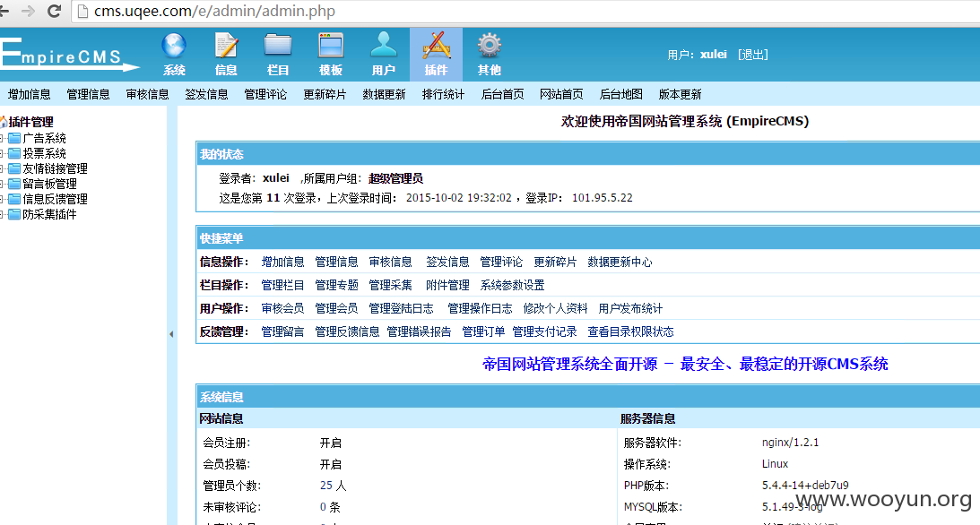Click the 插件管理 home icon

coord(3,122)
